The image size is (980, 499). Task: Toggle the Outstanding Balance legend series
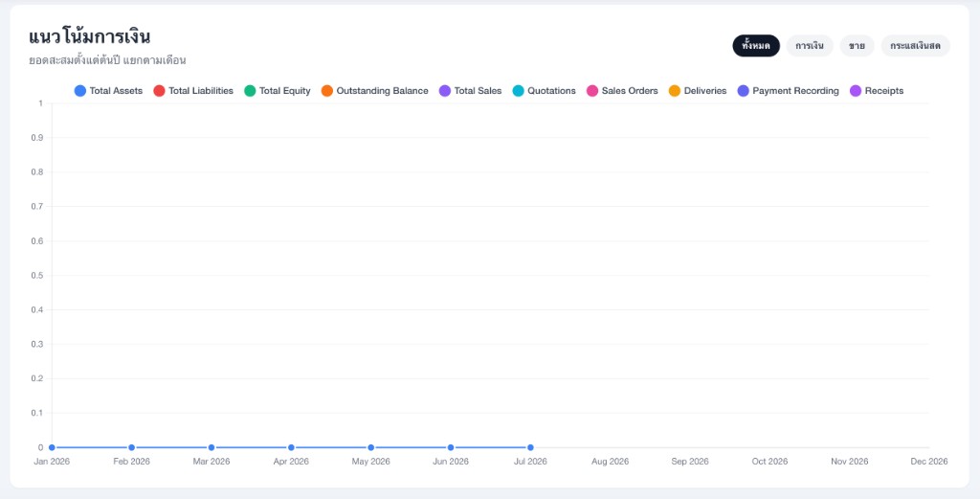click(x=374, y=91)
